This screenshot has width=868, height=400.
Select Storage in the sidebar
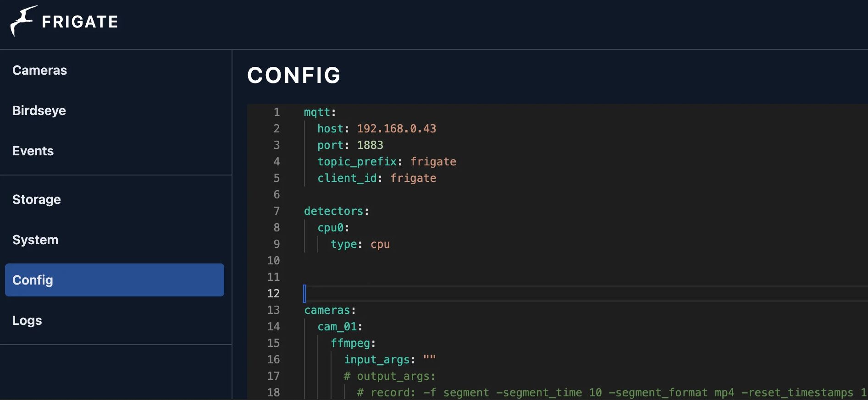click(37, 199)
